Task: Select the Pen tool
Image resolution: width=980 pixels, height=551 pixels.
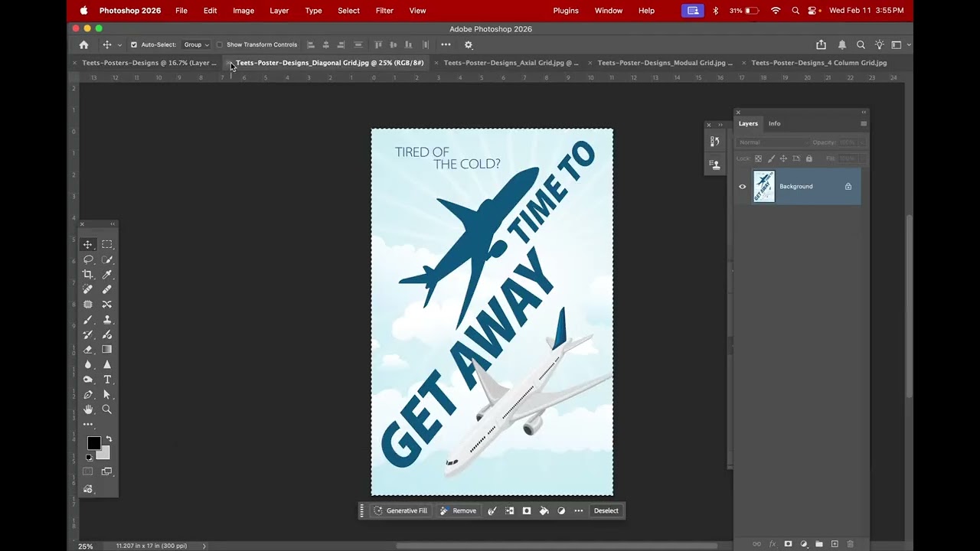Action: 88,395
